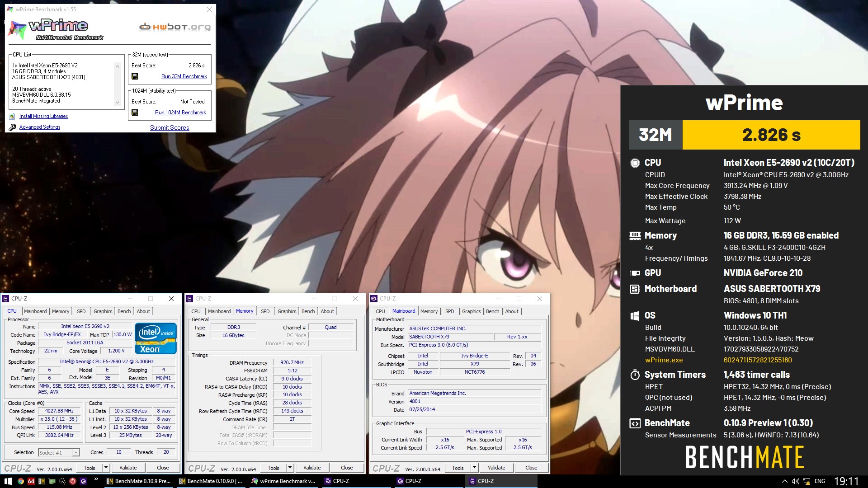
Task: Click the Multiplier x 35.0 (12 - 36) value
Action: [59, 419]
